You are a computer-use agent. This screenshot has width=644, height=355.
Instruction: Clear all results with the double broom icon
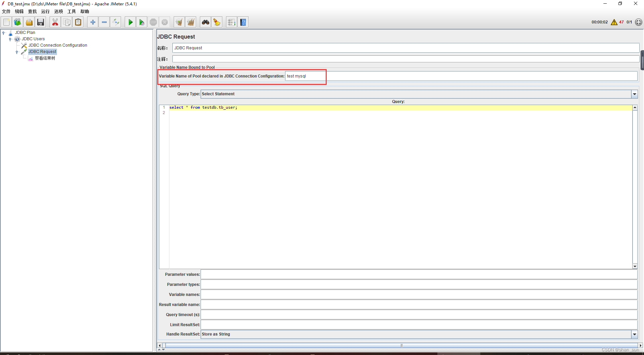tap(191, 22)
